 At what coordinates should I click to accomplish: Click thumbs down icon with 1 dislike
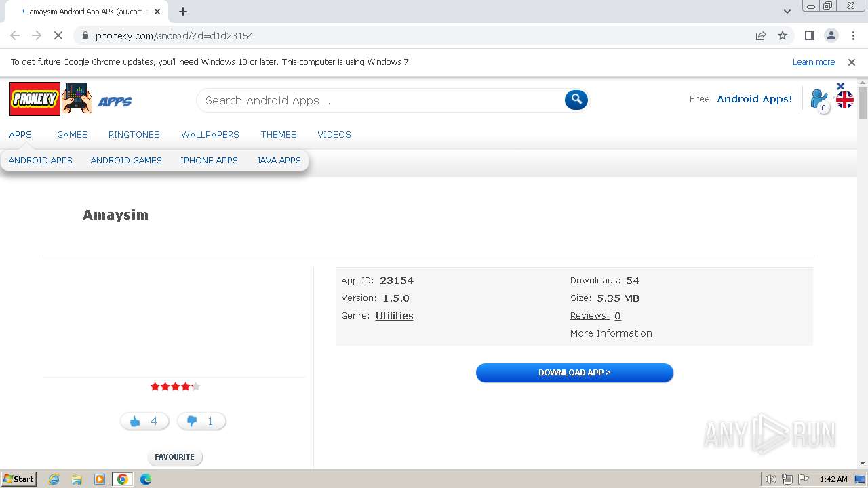(201, 421)
